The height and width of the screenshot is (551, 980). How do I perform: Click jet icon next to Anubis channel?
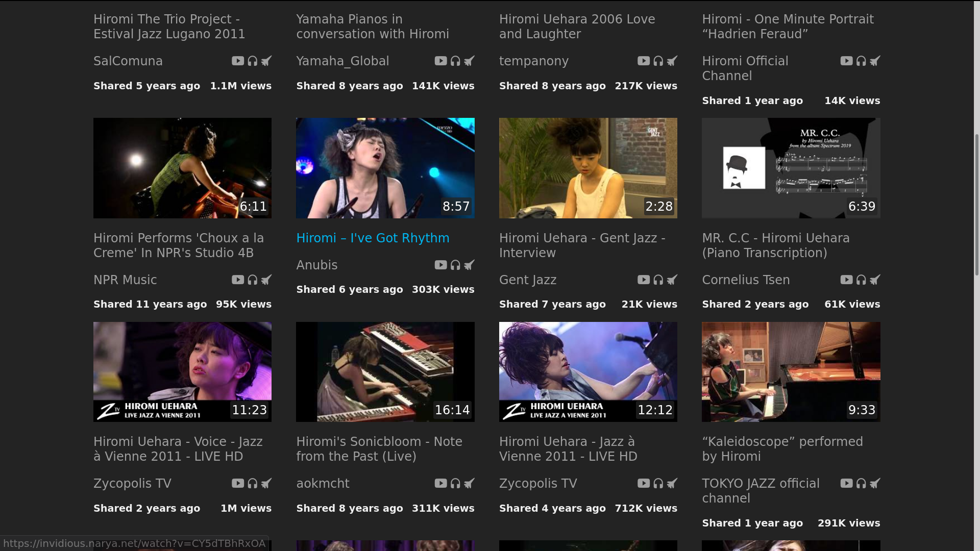coord(469,265)
